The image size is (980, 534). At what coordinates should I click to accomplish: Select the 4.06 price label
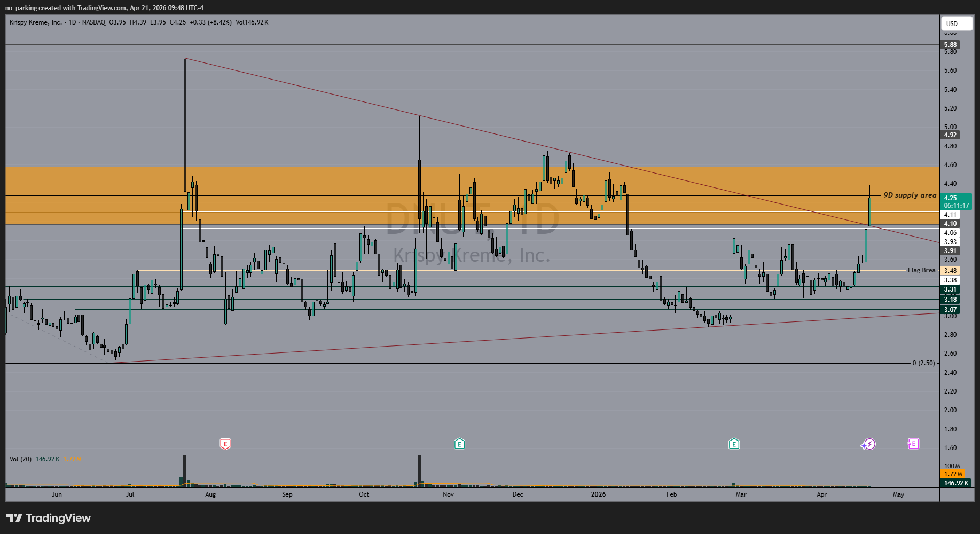tap(951, 233)
